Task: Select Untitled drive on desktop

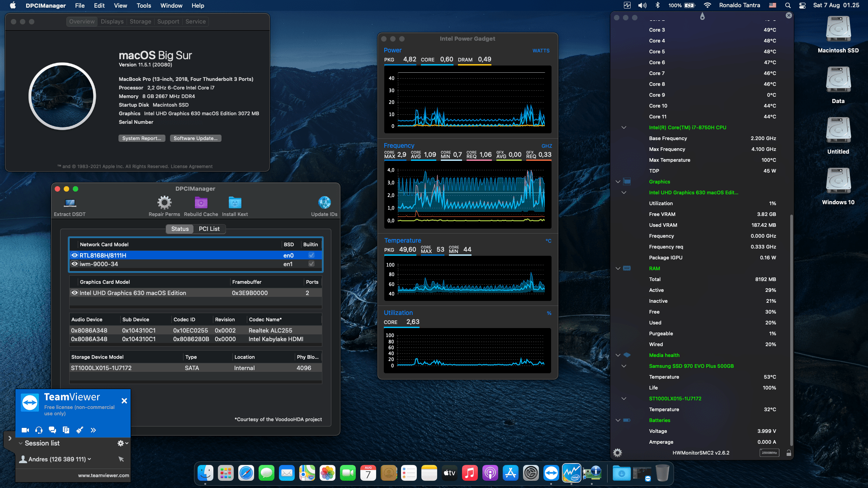Action: coord(838,130)
